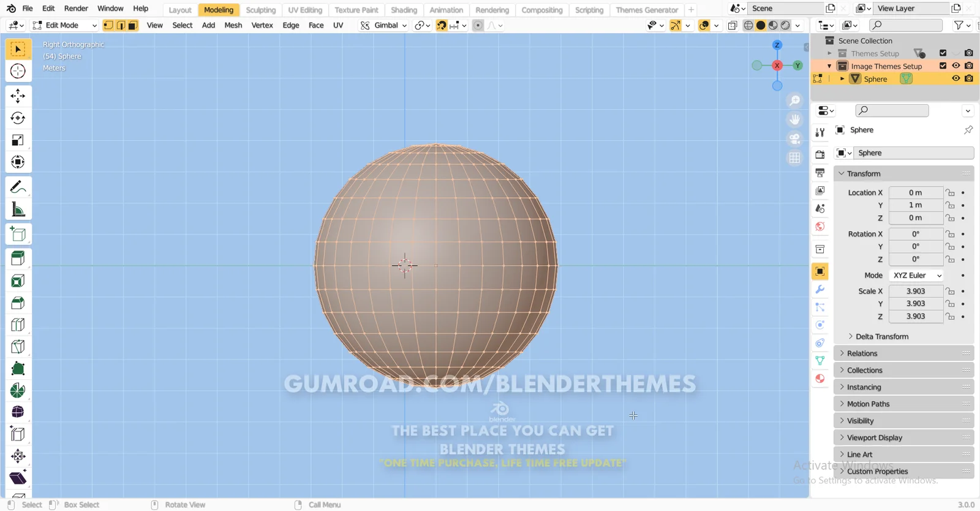980x511 pixels.
Task: Open the UV menu in the header
Action: coord(338,25)
